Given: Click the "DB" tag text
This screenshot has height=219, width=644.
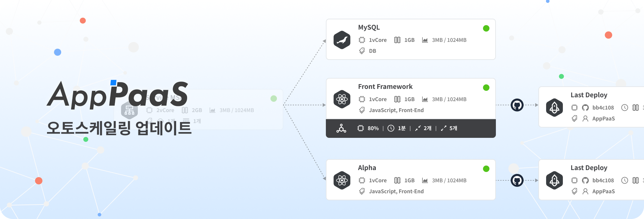Looking at the screenshot, I should click(x=373, y=51).
